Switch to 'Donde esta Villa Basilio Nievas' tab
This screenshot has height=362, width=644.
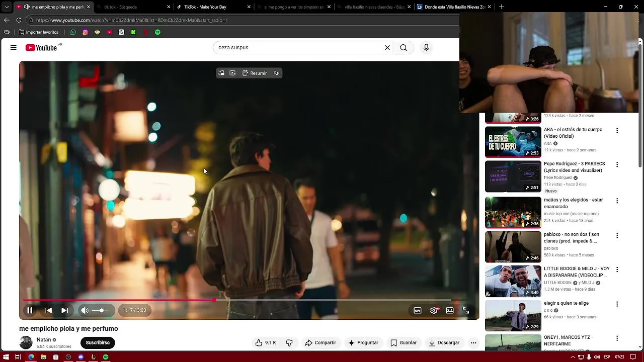[x=454, y=7]
